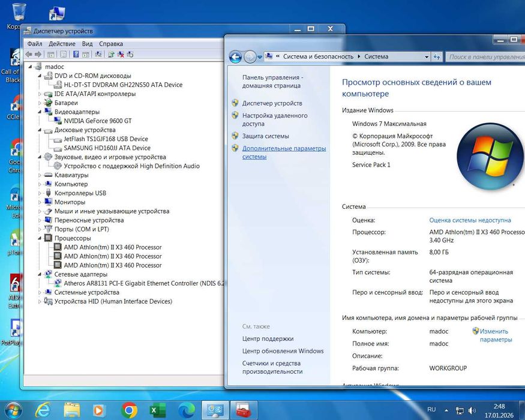Click the Scan for hardware changes icon

click(x=98, y=54)
